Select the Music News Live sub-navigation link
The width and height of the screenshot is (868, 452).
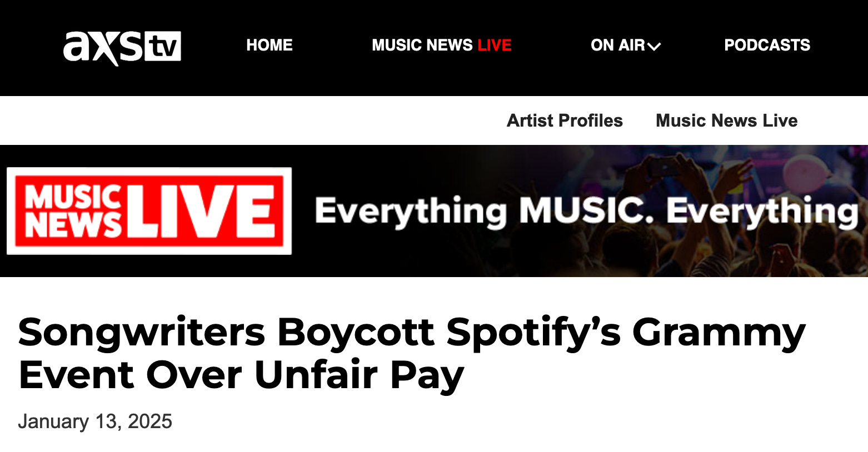(726, 120)
